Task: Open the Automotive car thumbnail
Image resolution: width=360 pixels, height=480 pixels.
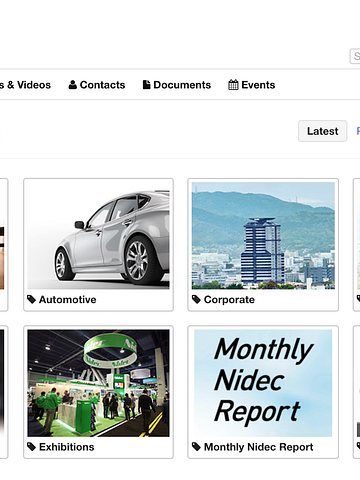Action: point(98,236)
